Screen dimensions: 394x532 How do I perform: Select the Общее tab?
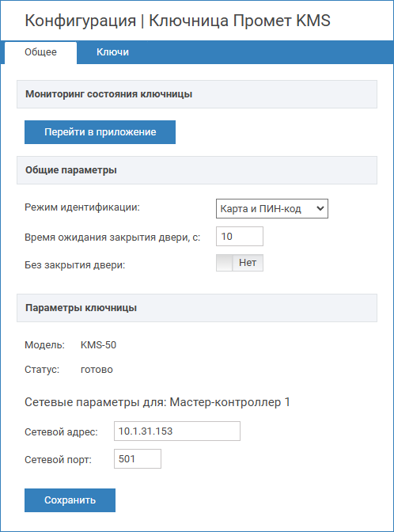40,52
